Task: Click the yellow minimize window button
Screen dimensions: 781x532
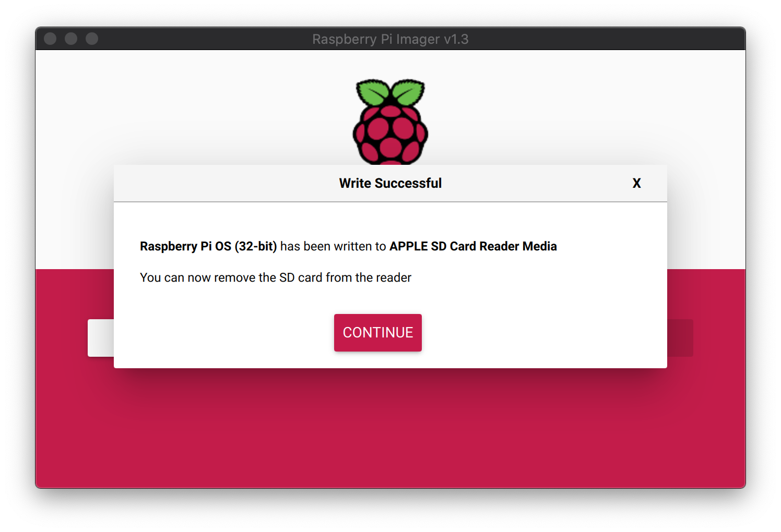Action: click(71, 39)
